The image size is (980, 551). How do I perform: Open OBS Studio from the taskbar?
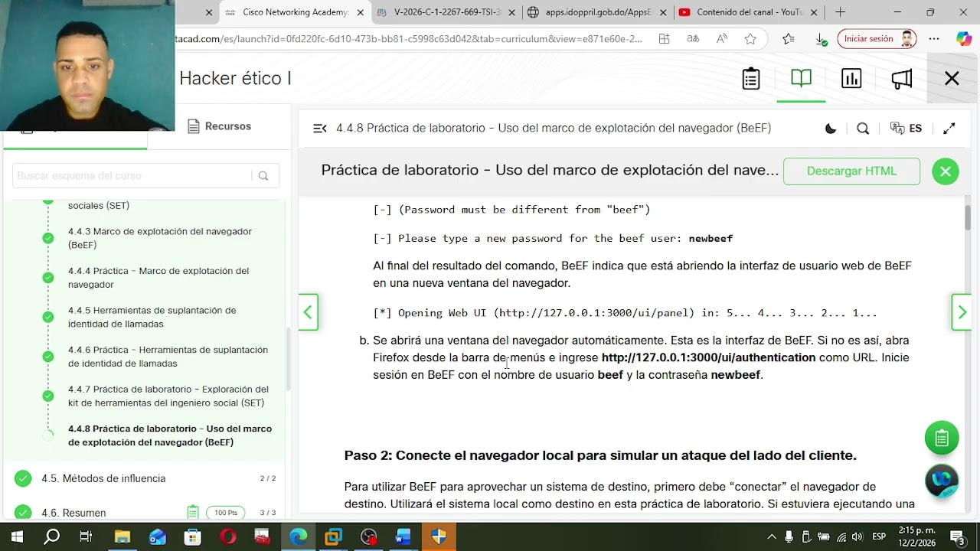(x=368, y=536)
